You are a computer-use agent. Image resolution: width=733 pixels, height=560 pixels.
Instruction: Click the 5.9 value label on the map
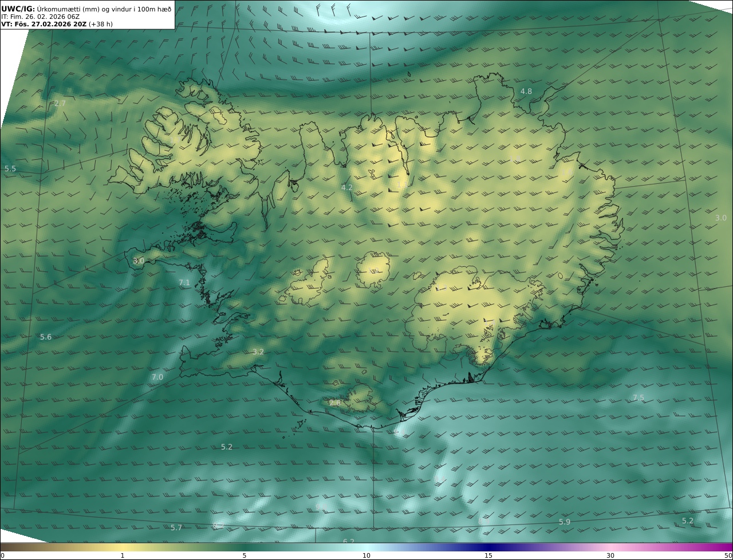(x=565, y=522)
